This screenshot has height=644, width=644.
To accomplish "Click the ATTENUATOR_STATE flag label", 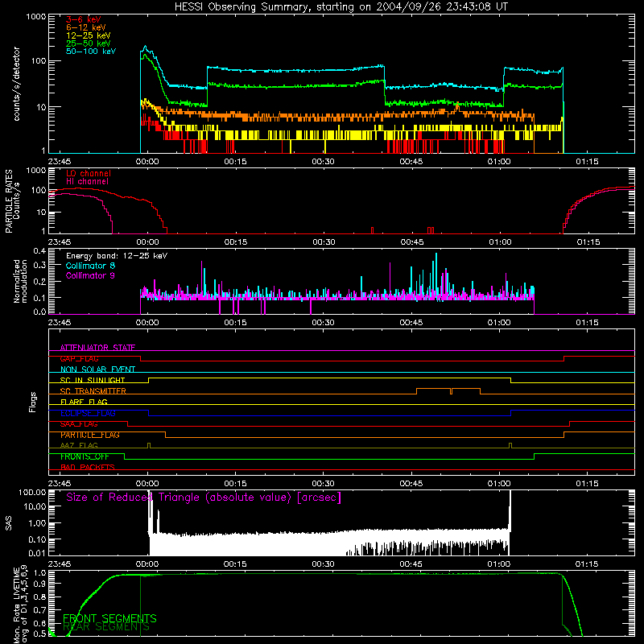I will (x=97, y=348).
